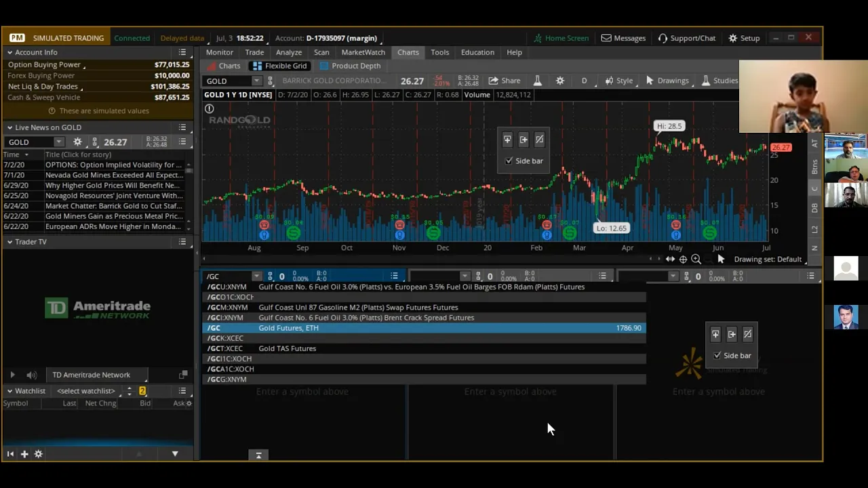Click the flask icon next to Share
The height and width of the screenshot is (488, 868).
pos(538,81)
